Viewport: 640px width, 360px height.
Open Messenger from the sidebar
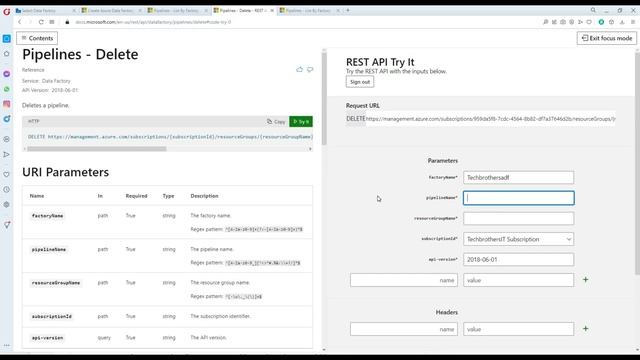tap(7, 74)
